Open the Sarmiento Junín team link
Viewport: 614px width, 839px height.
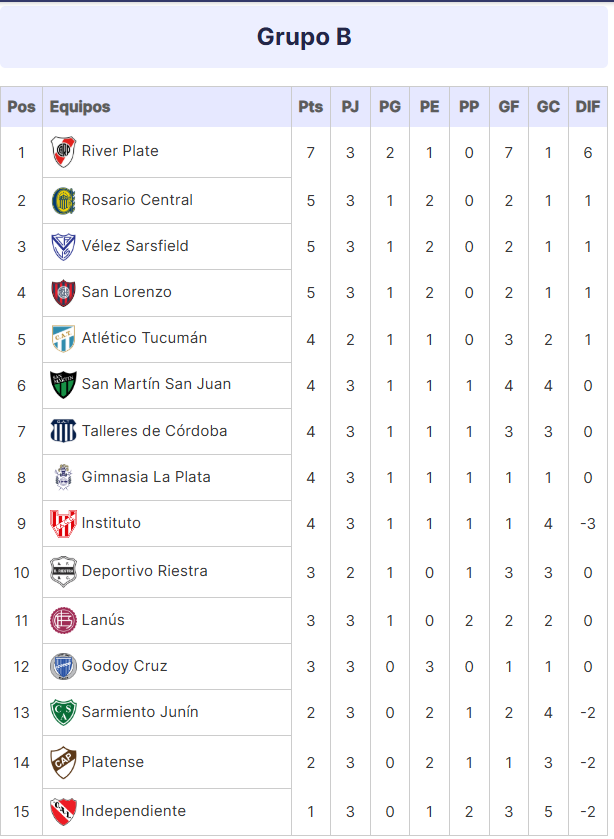pyautogui.click(x=140, y=712)
